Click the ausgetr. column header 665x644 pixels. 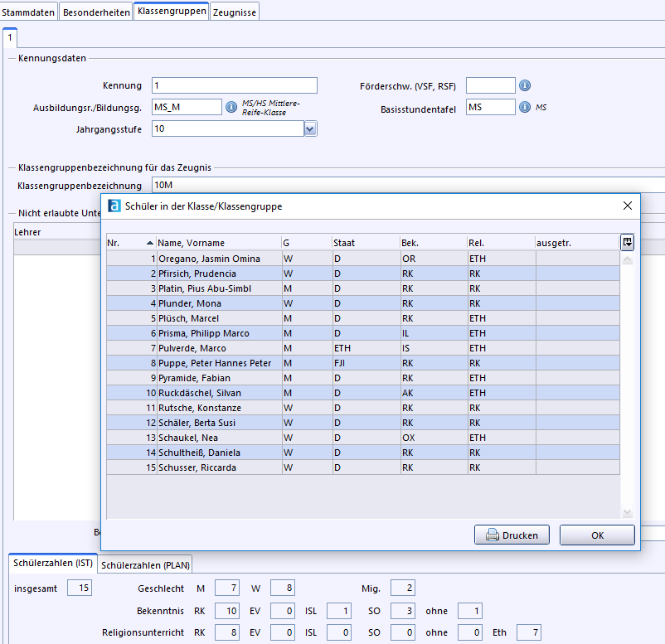(577, 243)
